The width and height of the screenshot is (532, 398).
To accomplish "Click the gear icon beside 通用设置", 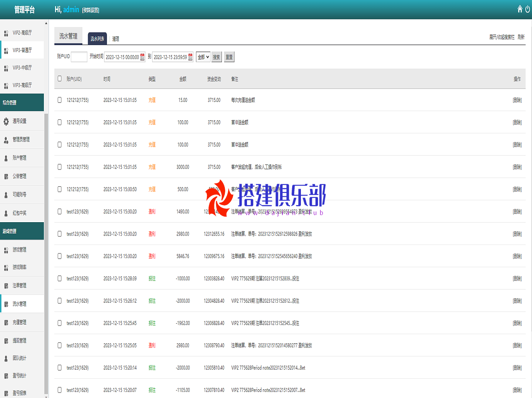I will 6,122.
